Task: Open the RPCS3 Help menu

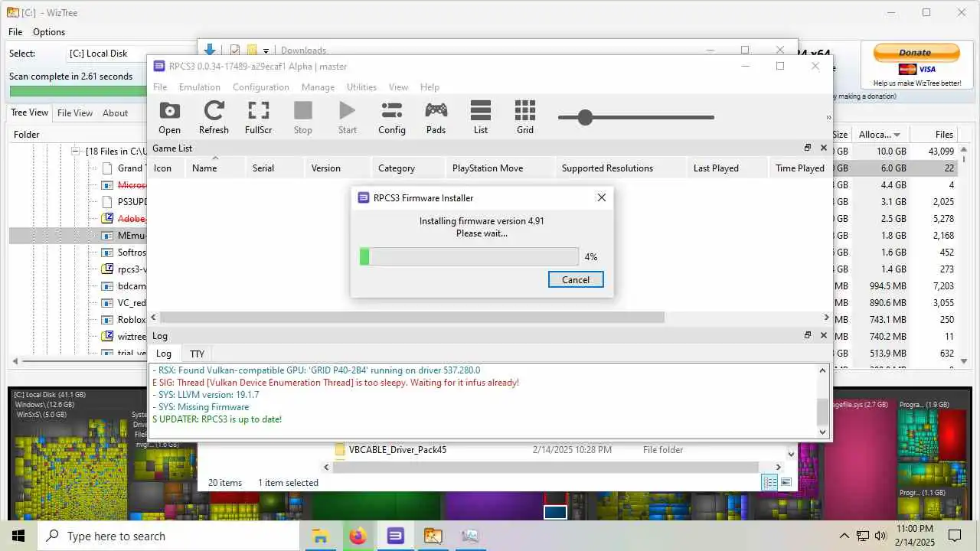Action: (430, 86)
